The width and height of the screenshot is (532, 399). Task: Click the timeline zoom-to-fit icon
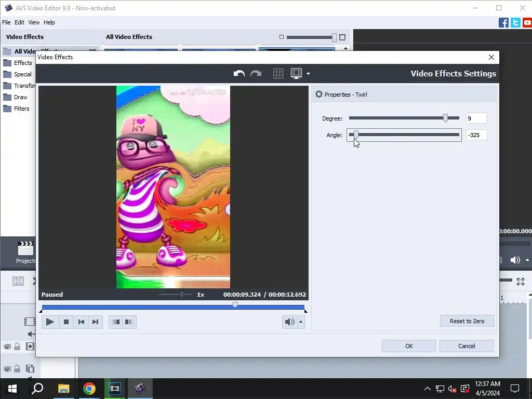click(x=521, y=281)
